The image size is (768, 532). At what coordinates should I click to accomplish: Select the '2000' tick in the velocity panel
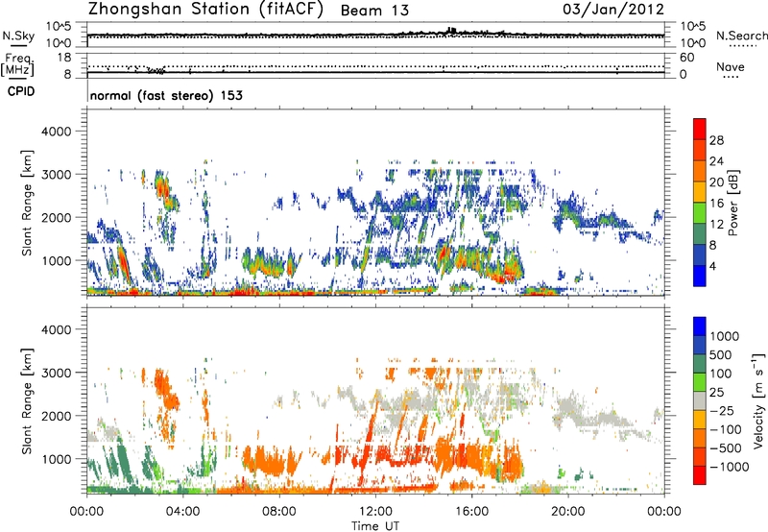(x=56, y=416)
